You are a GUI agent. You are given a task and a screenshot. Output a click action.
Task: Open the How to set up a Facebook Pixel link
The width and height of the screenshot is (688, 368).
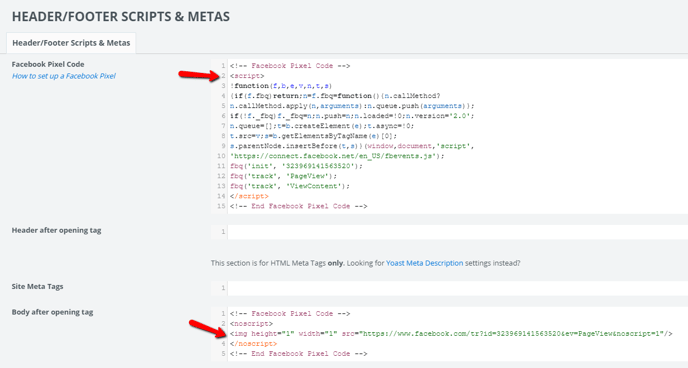(64, 76)
